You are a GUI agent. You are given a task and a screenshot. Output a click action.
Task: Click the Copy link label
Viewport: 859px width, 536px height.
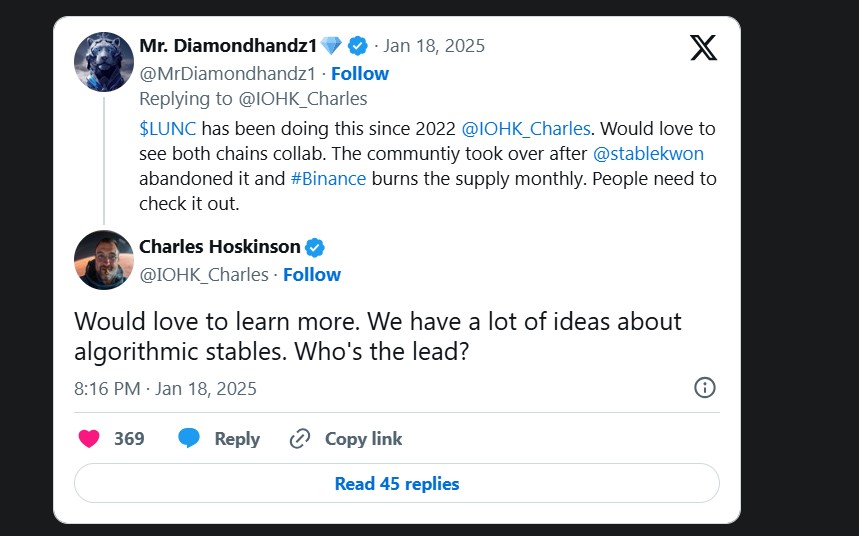(x=363, y=438)
